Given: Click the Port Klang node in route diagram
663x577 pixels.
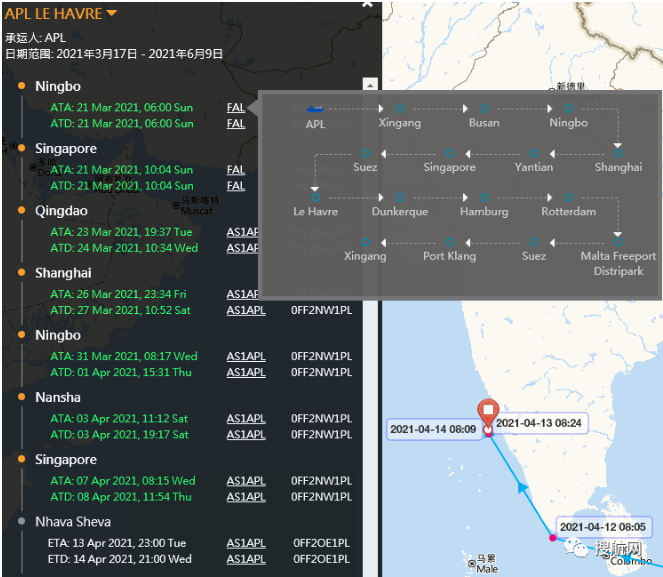Looking at the screenshot, I should click(x=448, y=242).
